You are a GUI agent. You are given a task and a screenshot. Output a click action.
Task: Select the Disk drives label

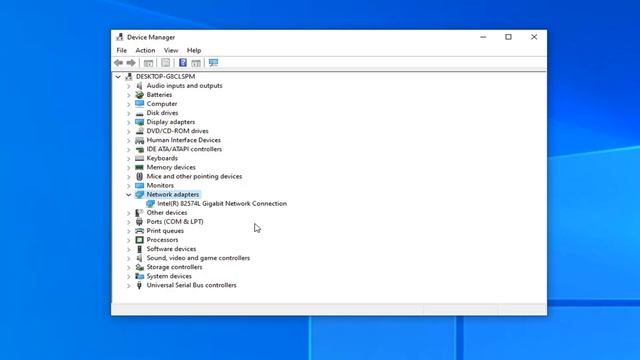click(162, 113)
